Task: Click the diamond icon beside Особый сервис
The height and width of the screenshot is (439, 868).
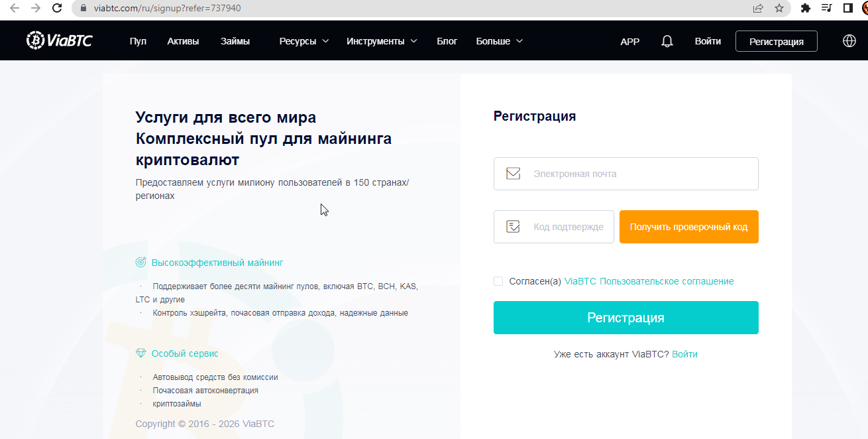Action: 140,353
